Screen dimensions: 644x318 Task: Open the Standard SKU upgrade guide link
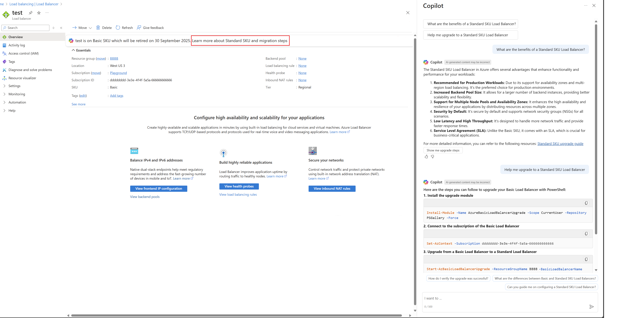560,144
